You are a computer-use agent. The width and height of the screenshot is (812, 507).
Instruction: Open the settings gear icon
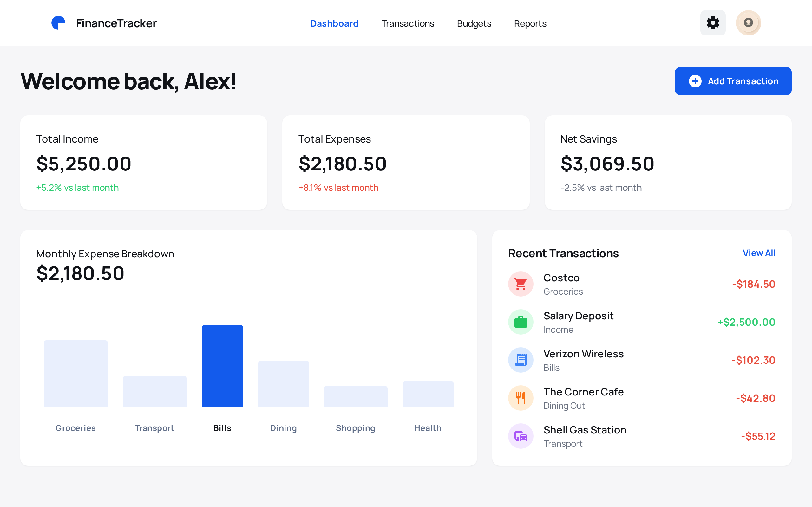[713, 23]
